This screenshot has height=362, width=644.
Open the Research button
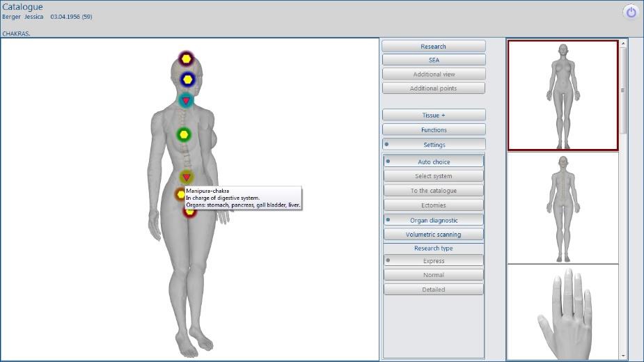433,47
